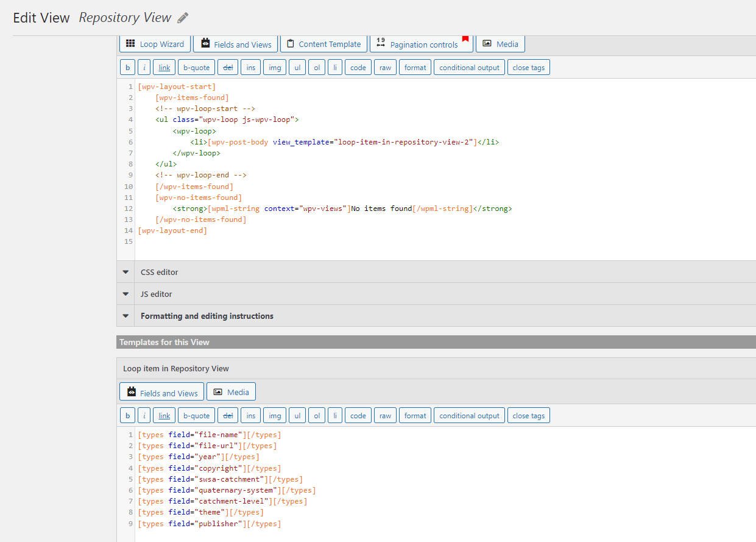Screen dimensions: 756x542
Task: Insert li in the template editor toolbar
Action: point(335,416)
